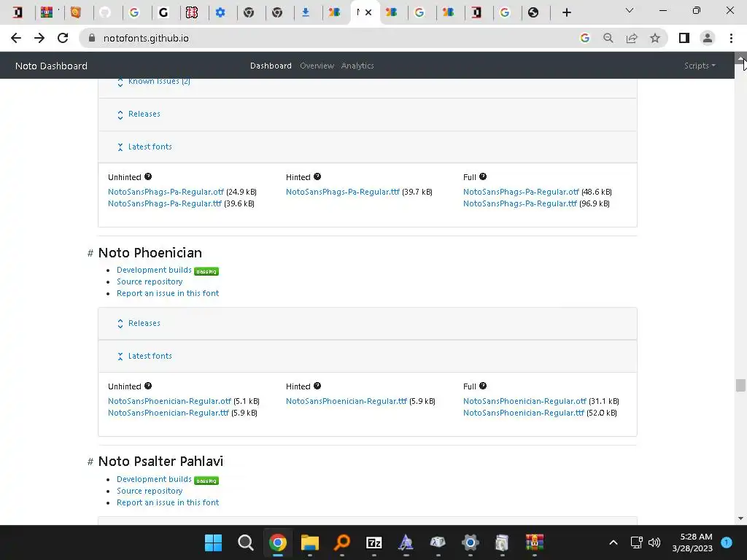This screenshot has height=560, width=747.
Task: Download full NotoSansPhagsPa-Regular.otf (48.6 kB)
Action: [x=521, y=192]
